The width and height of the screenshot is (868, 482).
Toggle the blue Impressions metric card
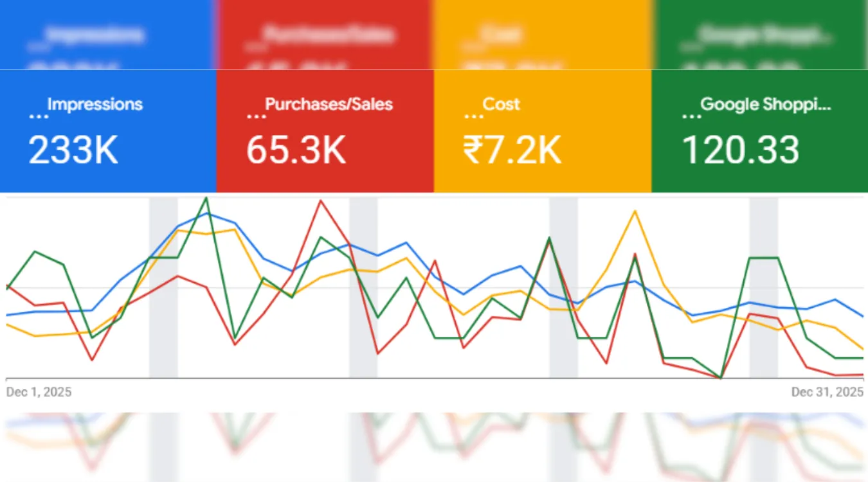(107, 129)
